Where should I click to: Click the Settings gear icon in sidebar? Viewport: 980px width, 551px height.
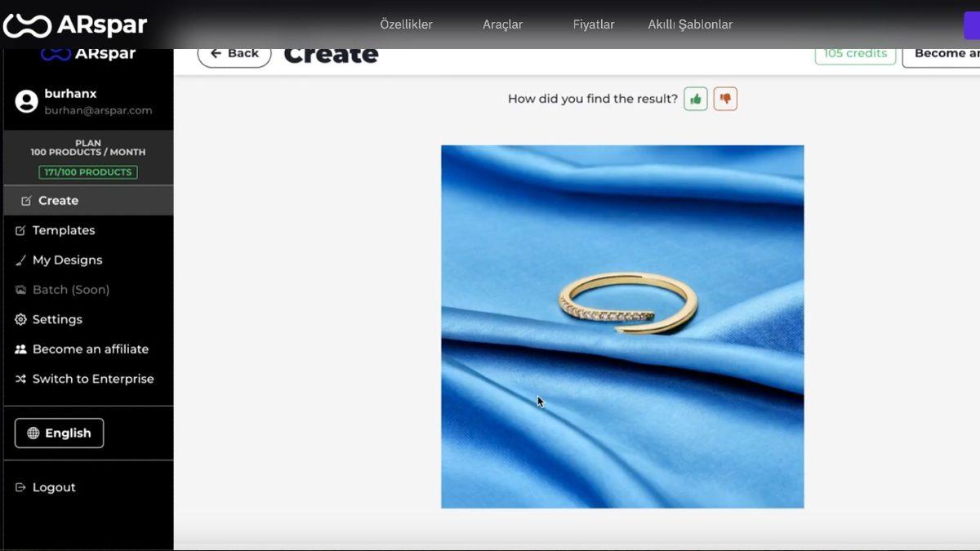click(21, 319)
